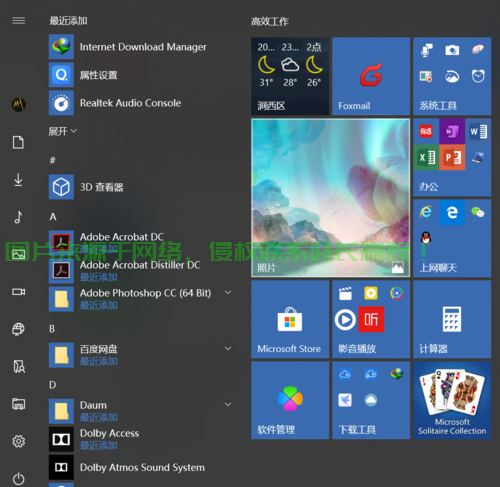Open the Microsoft Store tile
This screenshot has height=487, width=500.
290,319
